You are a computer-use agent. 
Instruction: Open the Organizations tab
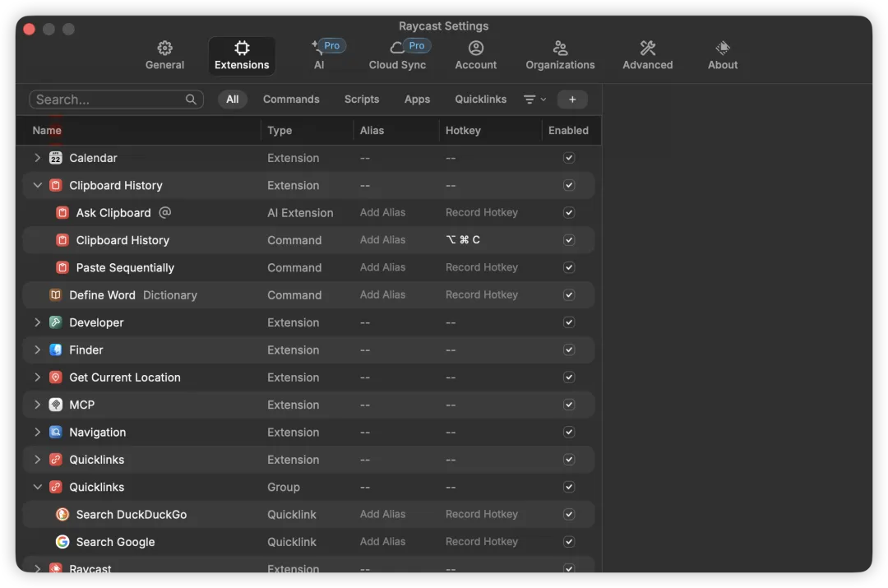[x=560, y=56]
